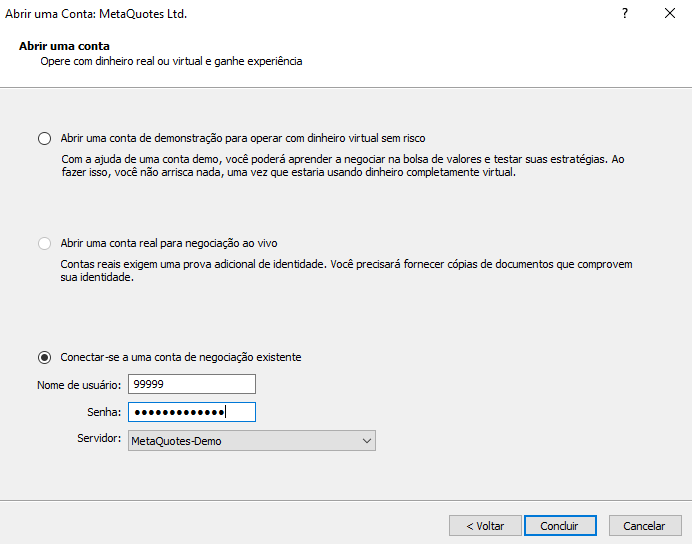
Task: Cancel the account setup dialog
Action: [644, 526]
